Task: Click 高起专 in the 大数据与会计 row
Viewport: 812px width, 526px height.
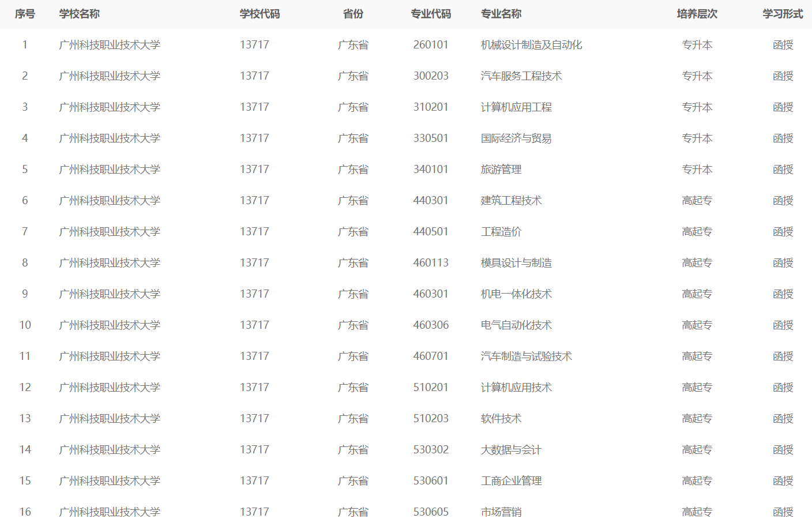Action: pos(697,450)
